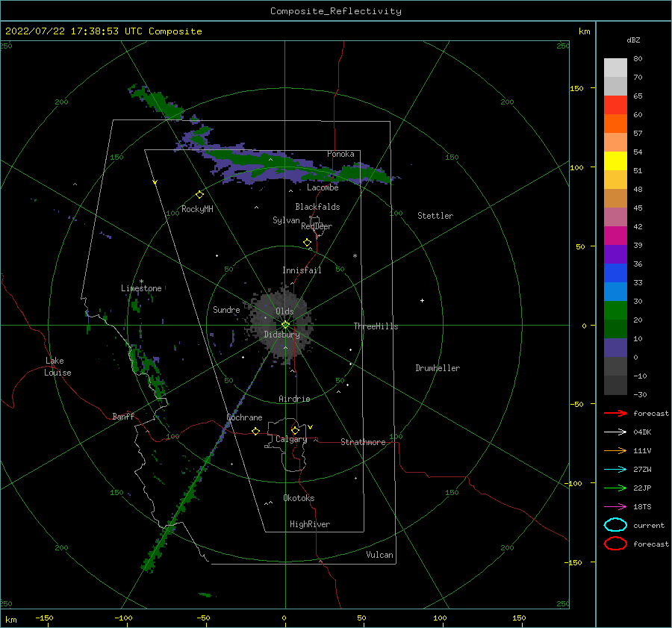
Task: Click the gray ground clutter around Olds
Action: 281,326
